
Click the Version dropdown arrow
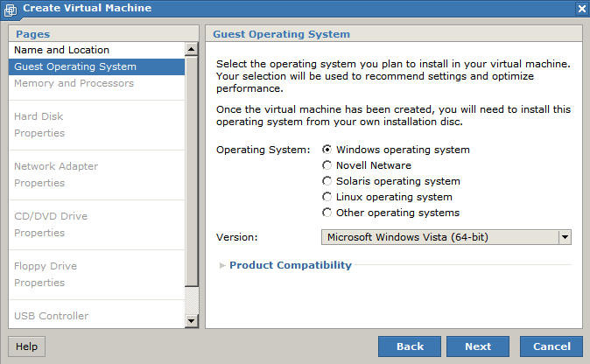pos(565,237)
